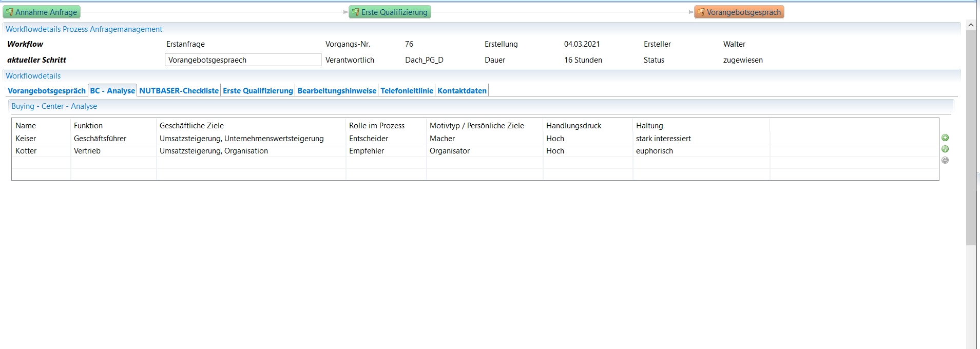Open the Erste Qualifizierung workflow step box
980x349 pixels.
390,12
